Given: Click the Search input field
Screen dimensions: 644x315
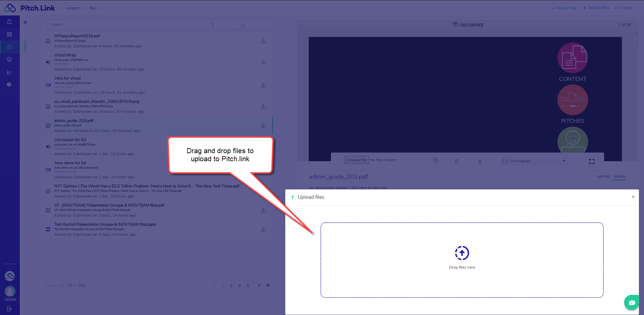Looking at the screenshot, I should click(128, 25).
